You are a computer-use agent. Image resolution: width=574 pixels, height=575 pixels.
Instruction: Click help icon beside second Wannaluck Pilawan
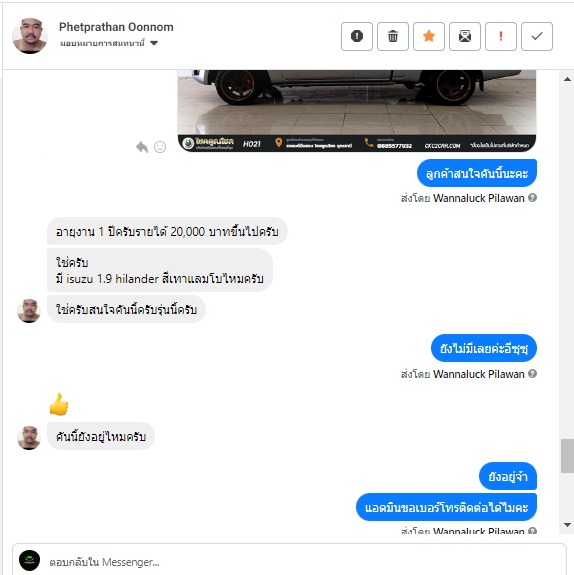pyautogui.click(x=532, y=374)
